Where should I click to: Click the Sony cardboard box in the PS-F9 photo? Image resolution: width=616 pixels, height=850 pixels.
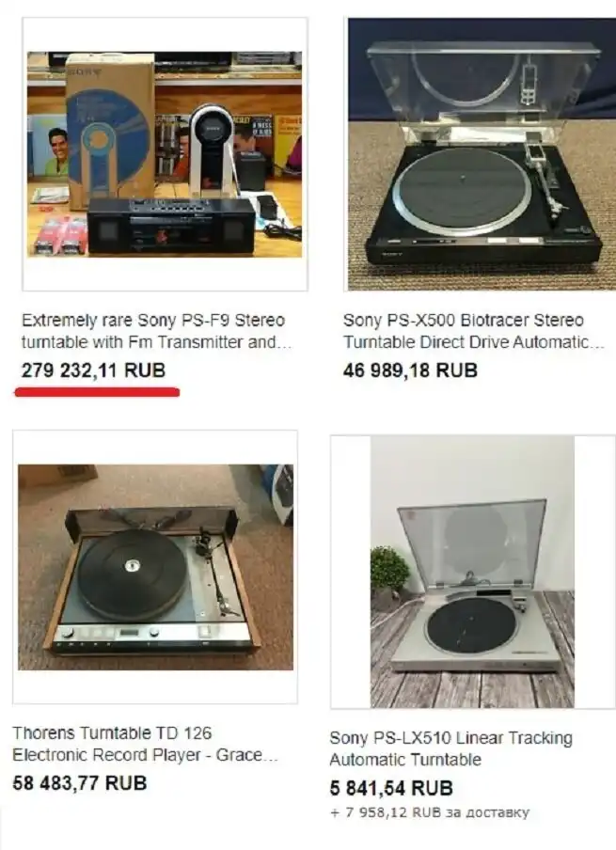click(110, 132)
